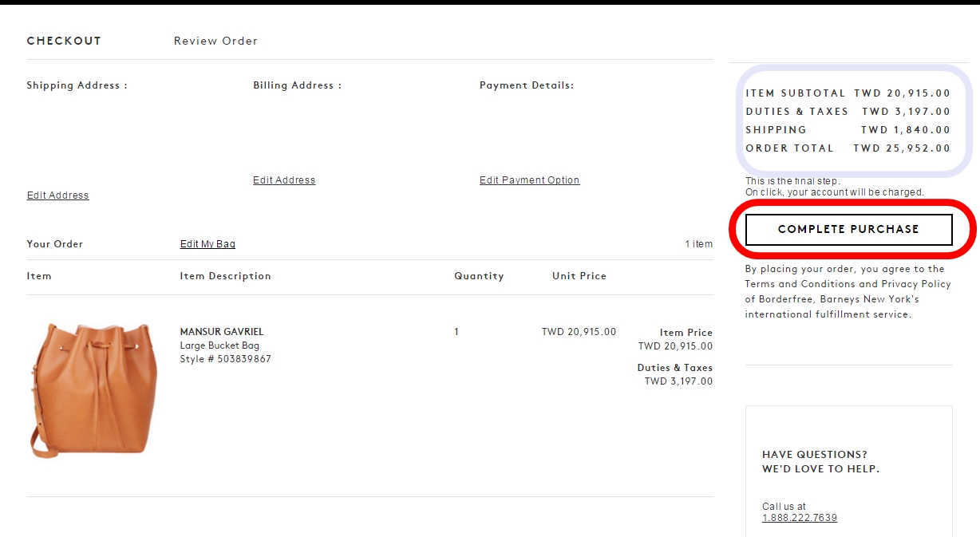Image resolution: width=980 pixels, height=537 pixels.
Task: Click the Terms and Conditions agreement text
Action: tap(848, 292)
